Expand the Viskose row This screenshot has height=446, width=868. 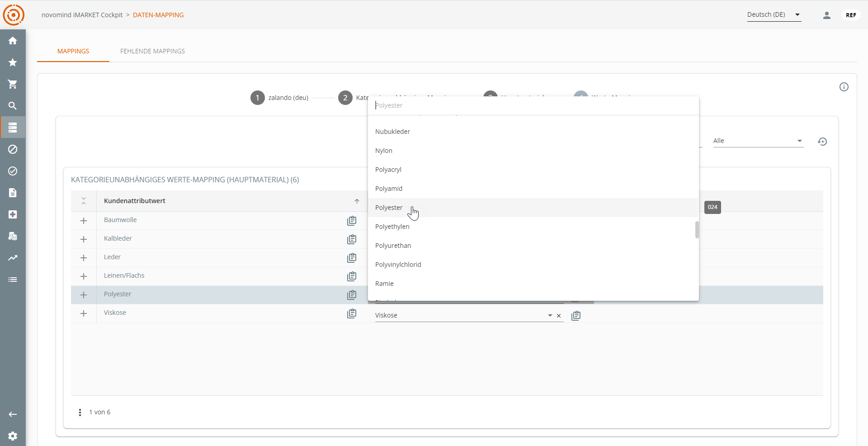click(x=84, y=313)
